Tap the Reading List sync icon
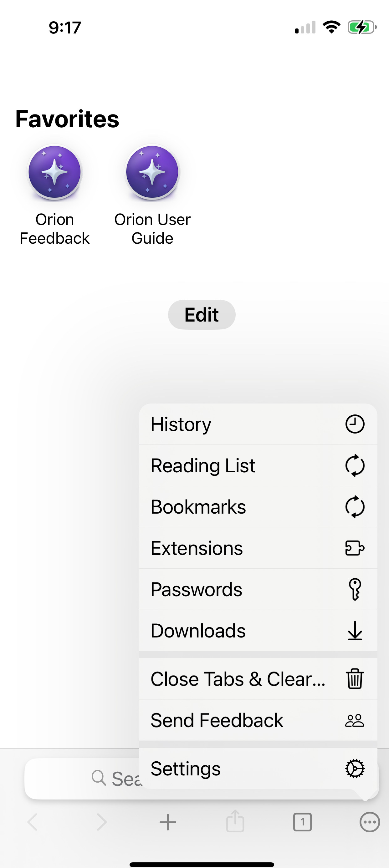This screenshot has width=389, height=868. [x=355, y=465]
